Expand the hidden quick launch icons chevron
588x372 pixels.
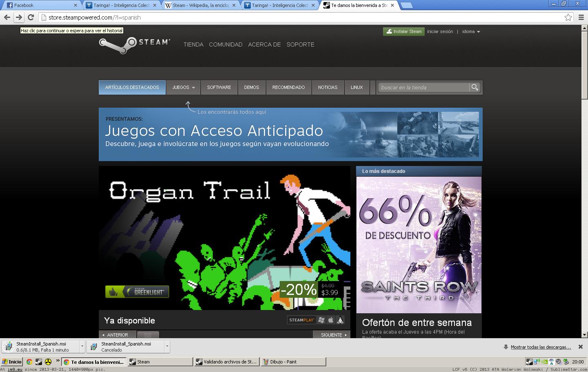click(58, 360)
